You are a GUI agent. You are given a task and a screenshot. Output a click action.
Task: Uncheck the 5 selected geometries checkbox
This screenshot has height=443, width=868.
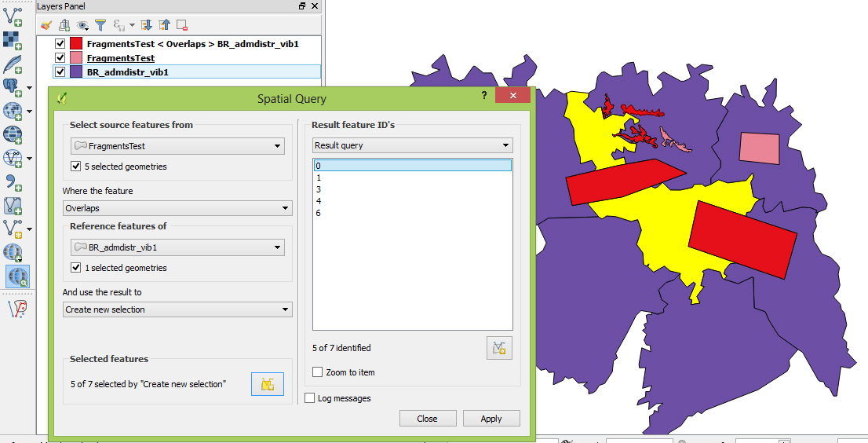pos(76,167)
